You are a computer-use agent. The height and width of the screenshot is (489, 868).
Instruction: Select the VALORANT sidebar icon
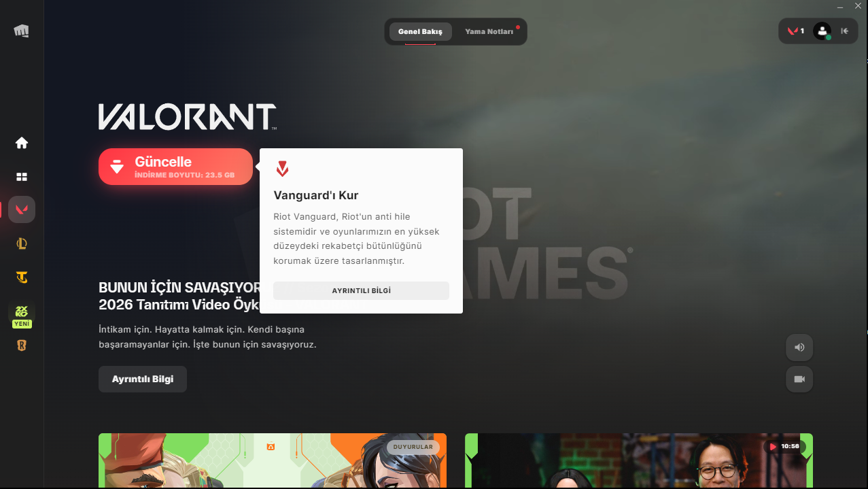(22, 209)
